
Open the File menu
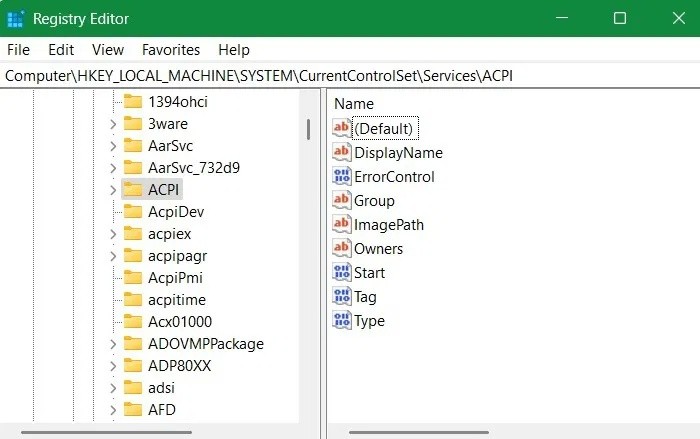pyautogui.click(x=18, y=49)
